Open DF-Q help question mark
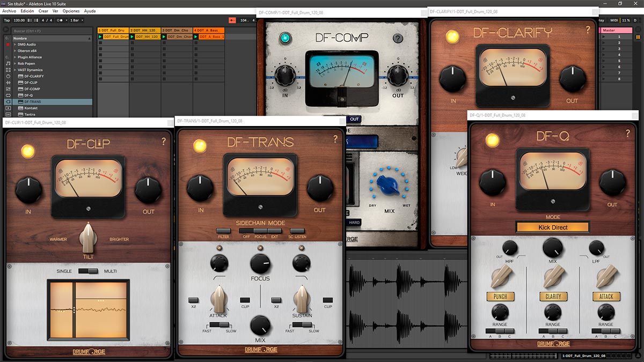 click(x=628, y=133)
